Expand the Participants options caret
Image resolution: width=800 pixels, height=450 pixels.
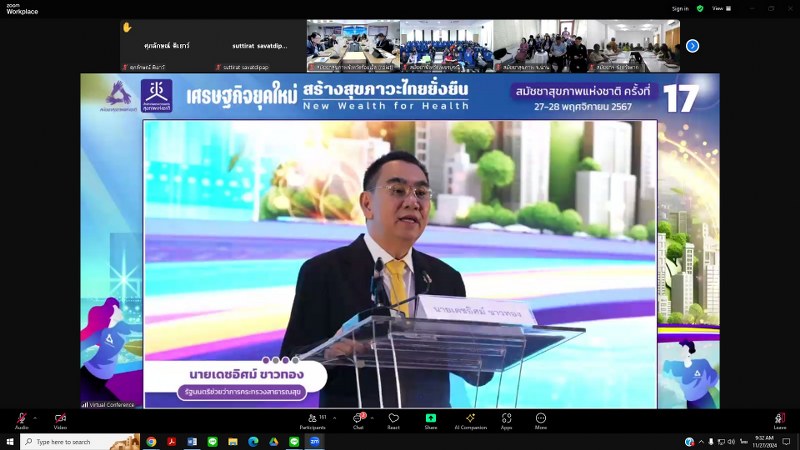pyautogui.click(x=334, y=418)
